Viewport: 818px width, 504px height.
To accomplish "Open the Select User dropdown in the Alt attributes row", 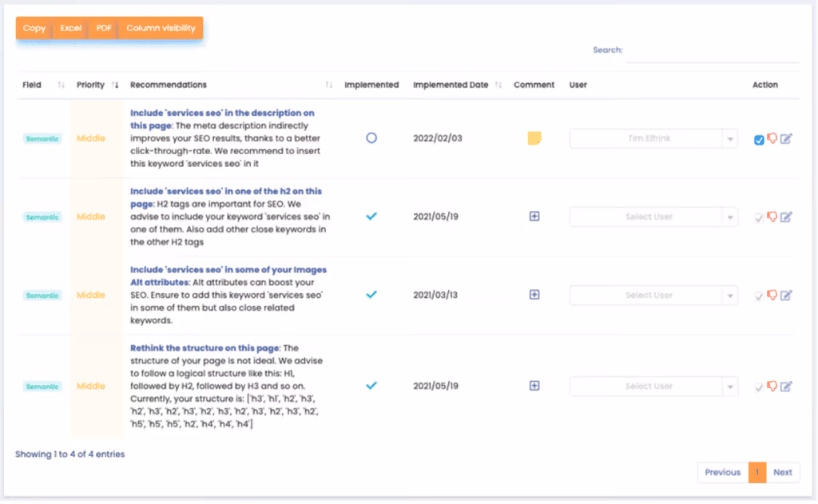I will 653,296.
